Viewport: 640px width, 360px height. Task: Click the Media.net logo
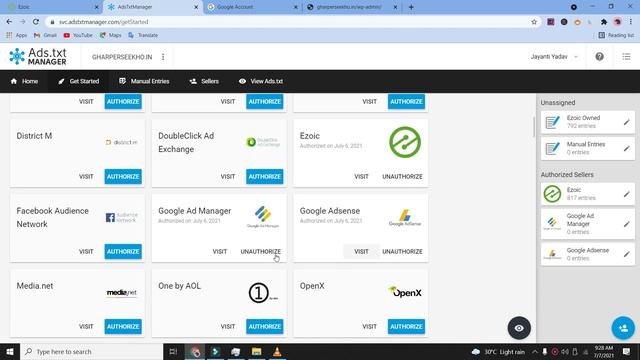(x=122, y=293)
